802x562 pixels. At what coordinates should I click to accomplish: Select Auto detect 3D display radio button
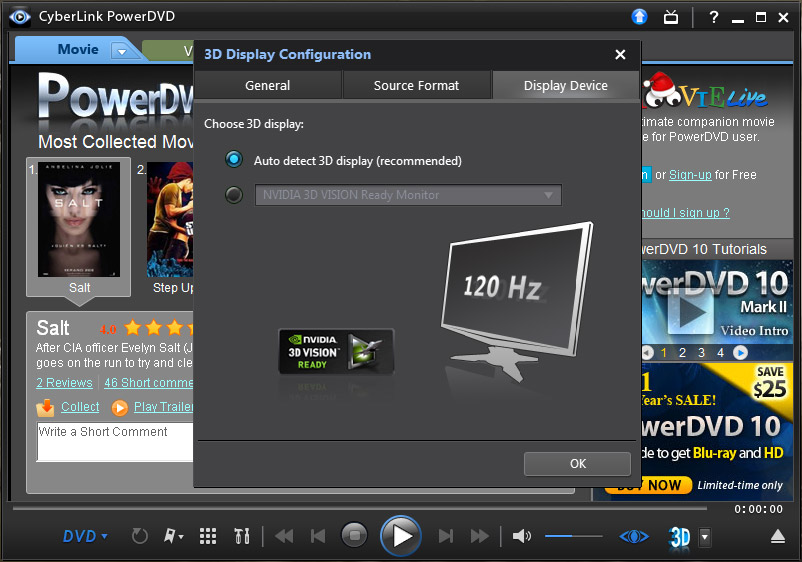click(234, 160)
